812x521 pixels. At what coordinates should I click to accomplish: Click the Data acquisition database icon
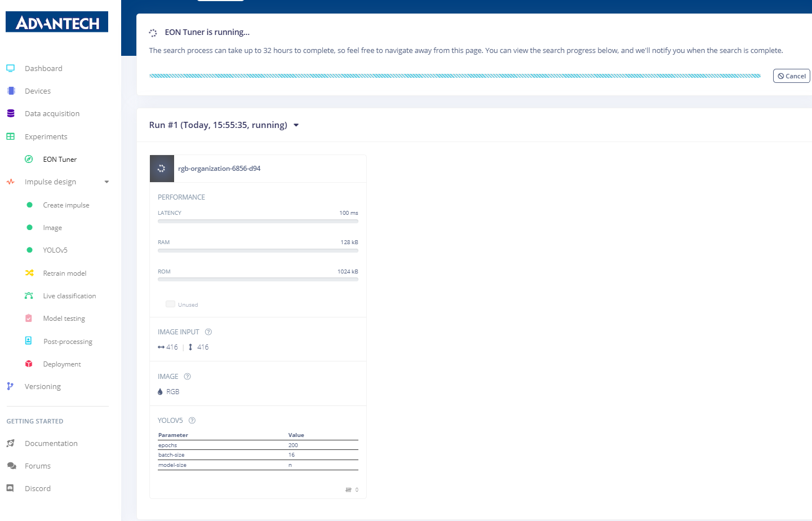pos(11,113)
